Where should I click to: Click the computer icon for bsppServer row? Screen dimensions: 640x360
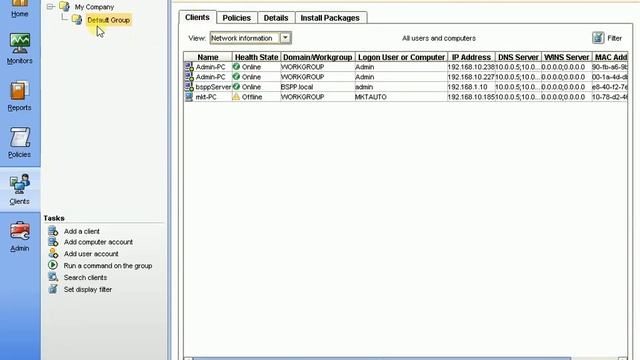189,87
